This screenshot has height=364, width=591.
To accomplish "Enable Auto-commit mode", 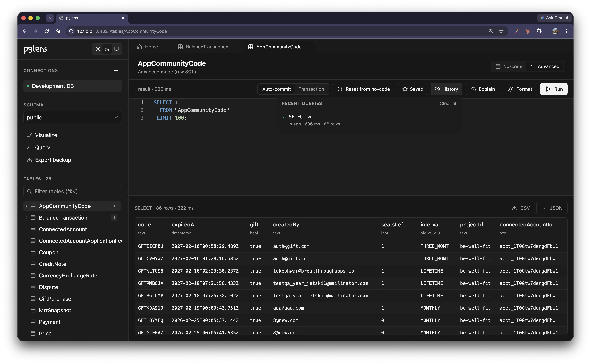I will click(x=276, y=89).
